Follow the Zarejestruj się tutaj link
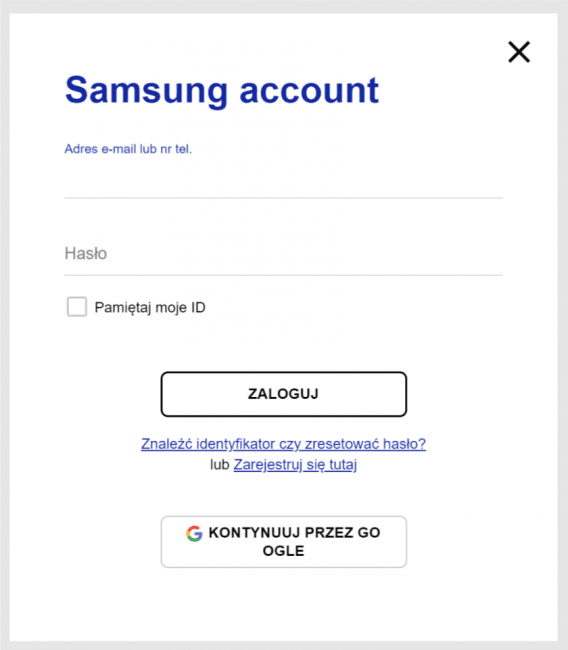This screenshot has width=568, height=650. [295, 465]
